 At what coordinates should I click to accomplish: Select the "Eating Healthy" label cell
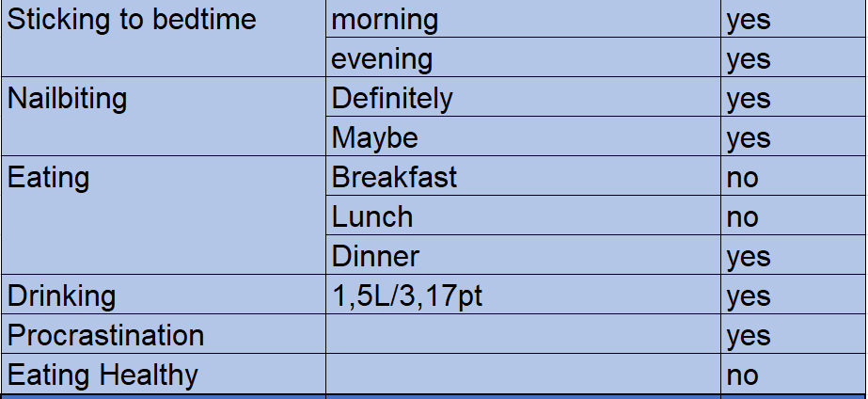point(103,375)
